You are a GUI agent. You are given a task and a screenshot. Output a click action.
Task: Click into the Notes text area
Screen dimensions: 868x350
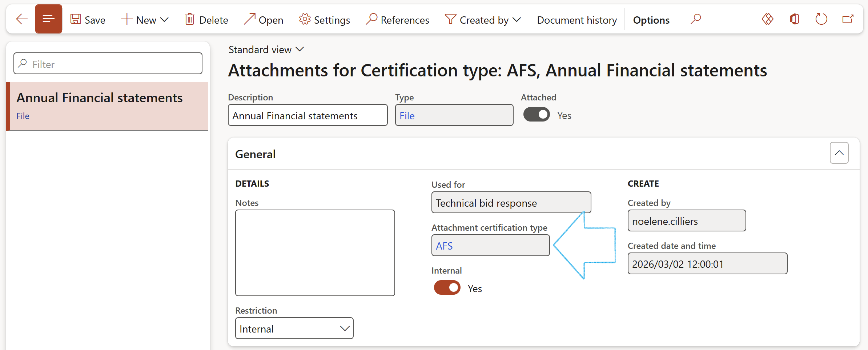point(315,253)
